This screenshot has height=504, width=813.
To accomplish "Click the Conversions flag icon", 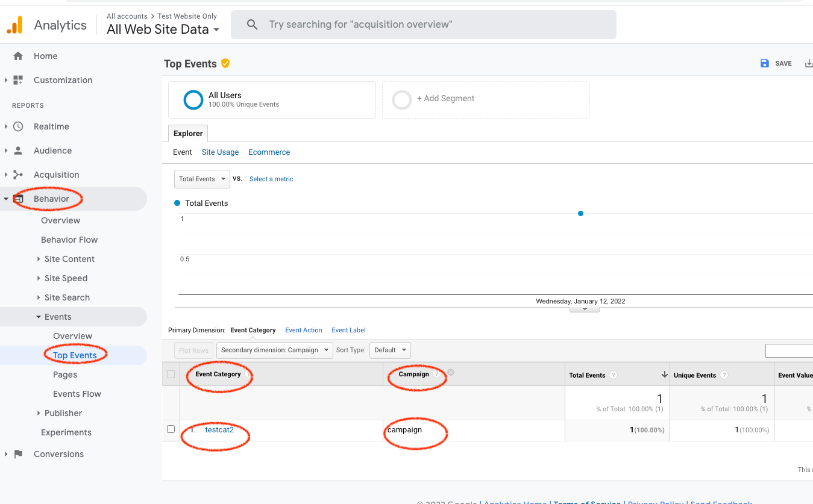I will tap(18, 454).
